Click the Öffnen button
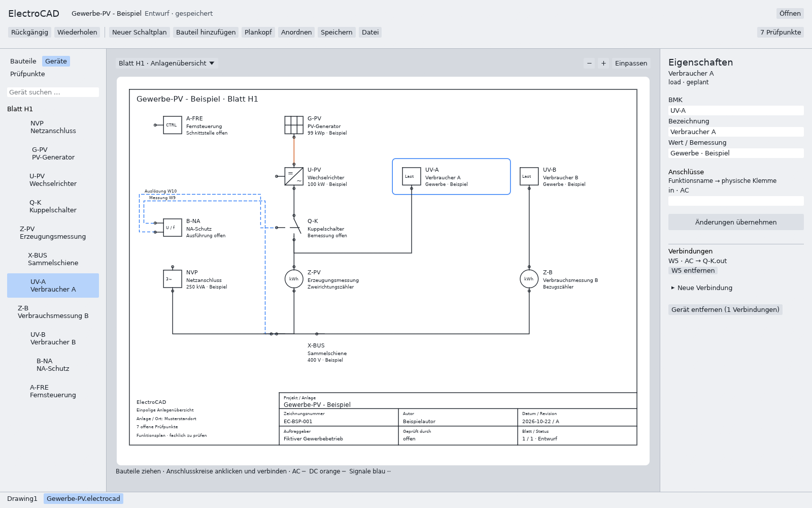The height and width of the screenshot is (508, 812). click(x=790, y=14)
